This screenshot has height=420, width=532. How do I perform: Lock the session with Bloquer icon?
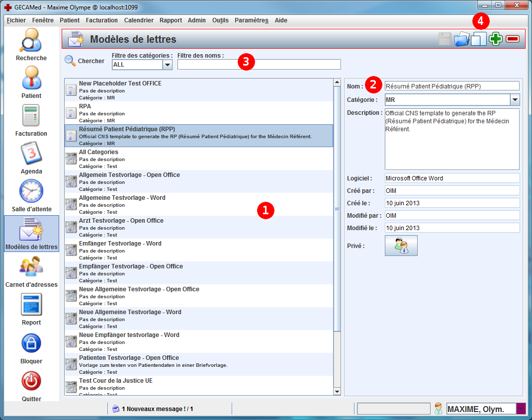coord(31,344)
